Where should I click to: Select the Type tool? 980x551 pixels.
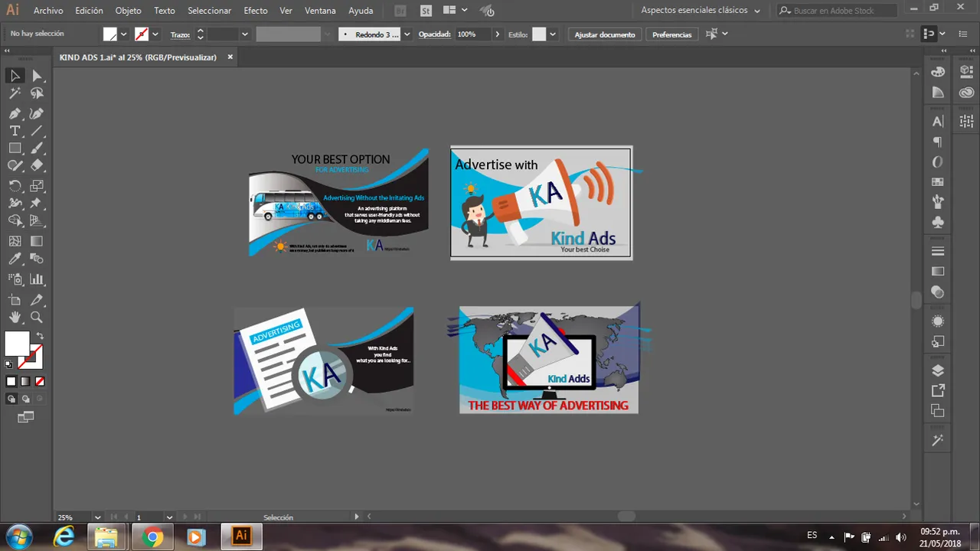15,131
